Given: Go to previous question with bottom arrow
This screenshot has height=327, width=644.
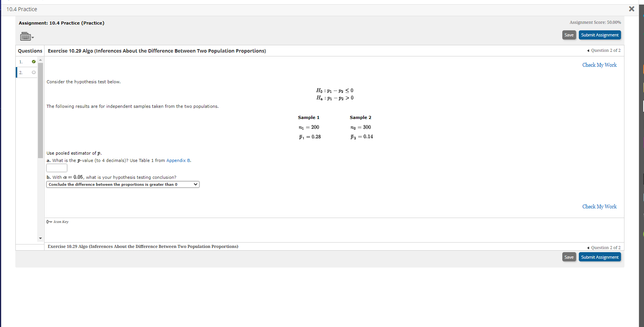Looking at the screenshot, I should click(x=588, y=248).
